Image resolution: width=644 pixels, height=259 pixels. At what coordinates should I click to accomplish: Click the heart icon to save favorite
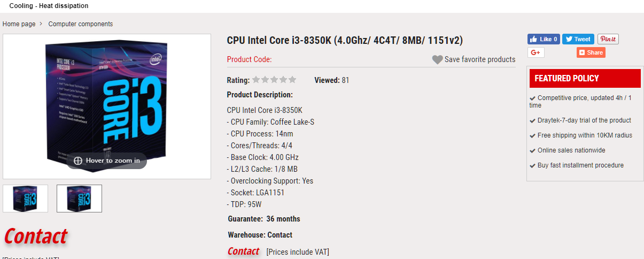point(437,60)
